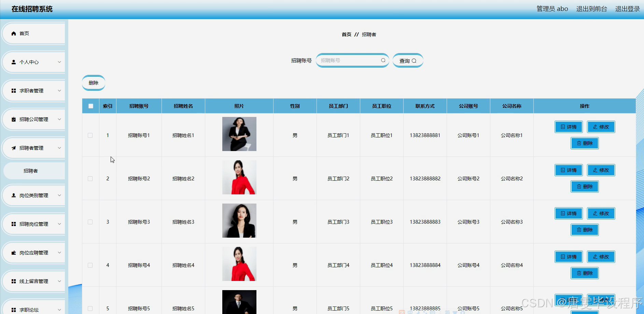
Task: Click the grid icon for 招聘岗位管理
Action: coord(14,224)
